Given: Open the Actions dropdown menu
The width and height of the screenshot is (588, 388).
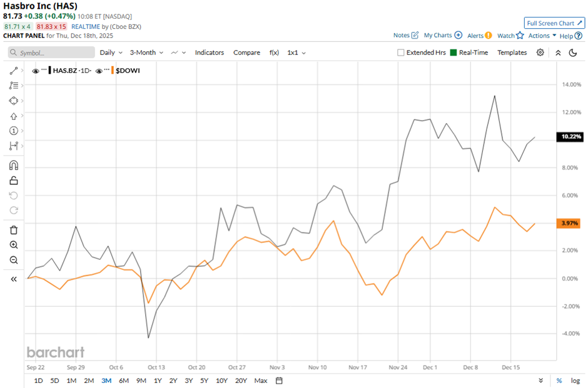Looking at the screenshot, I should tap(542, 36).
